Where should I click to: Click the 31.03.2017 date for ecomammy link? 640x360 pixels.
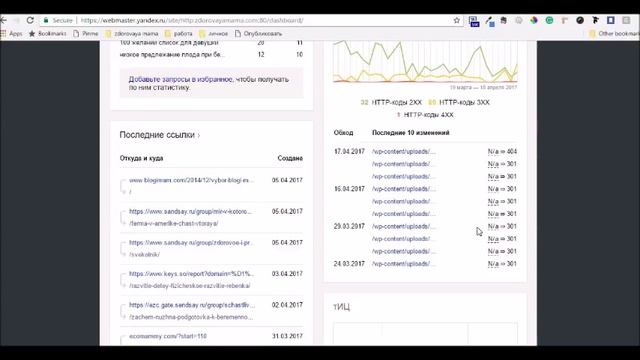pos(287,336)
